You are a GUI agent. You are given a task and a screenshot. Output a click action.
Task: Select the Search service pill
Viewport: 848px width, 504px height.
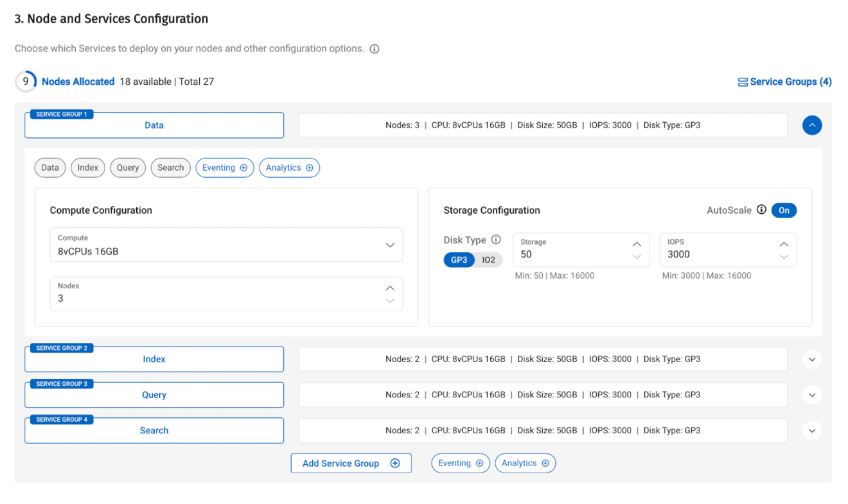tap(170, 168)
